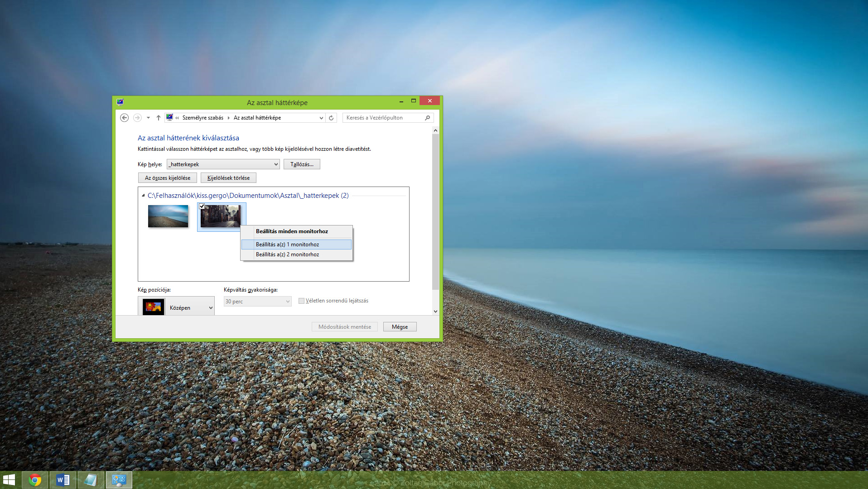Select Beállítás minden monitorhoz menu entry
868x489 pixels.
[x=292, y=231]
